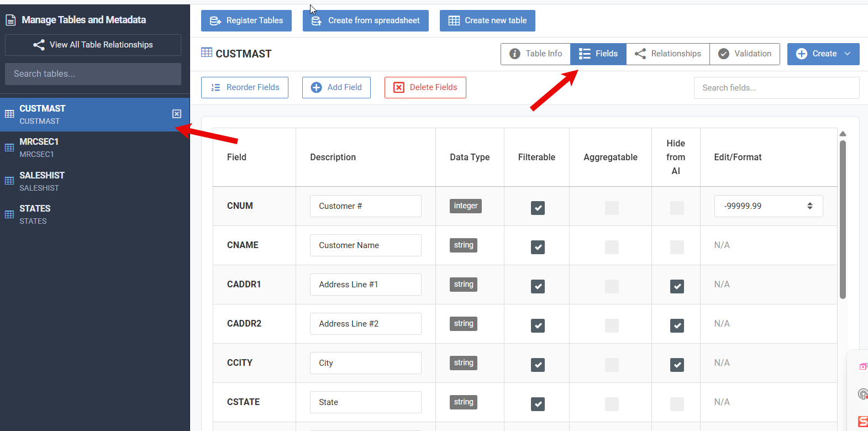Viewport: 868px width, 431px height.
Task: Enable Hide from AI for CNAME
Action: point(677,247)
